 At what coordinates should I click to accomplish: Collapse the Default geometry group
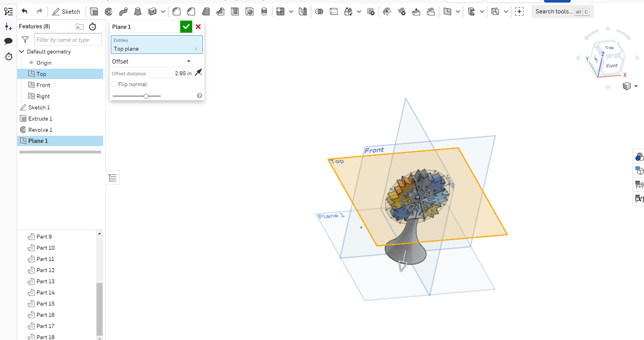(x=22, y=52)
